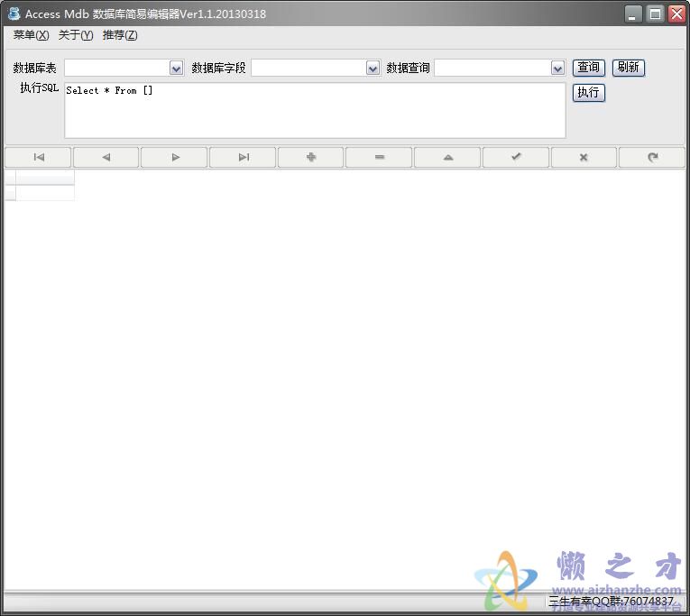The height and width of the screenshot is (616, 690).
Task: Open the 数据查询 combo box arrow
Action: coord(557,68)
